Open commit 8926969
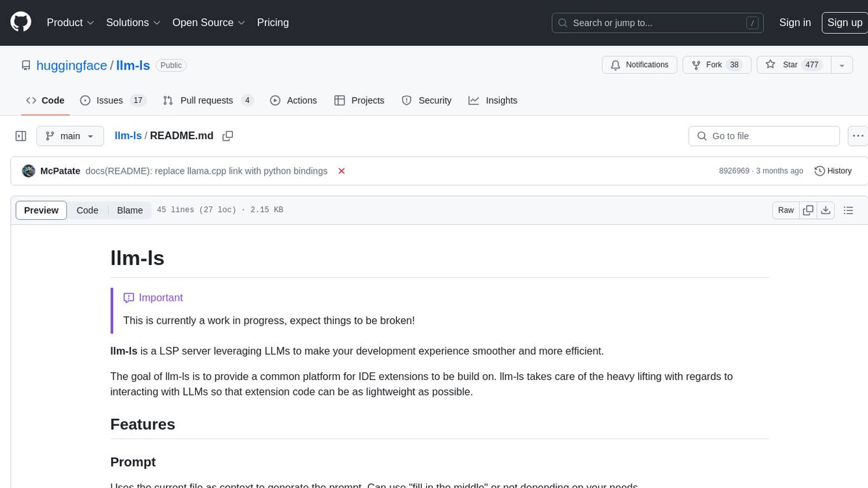868x488 pixels. pos(734,171)
